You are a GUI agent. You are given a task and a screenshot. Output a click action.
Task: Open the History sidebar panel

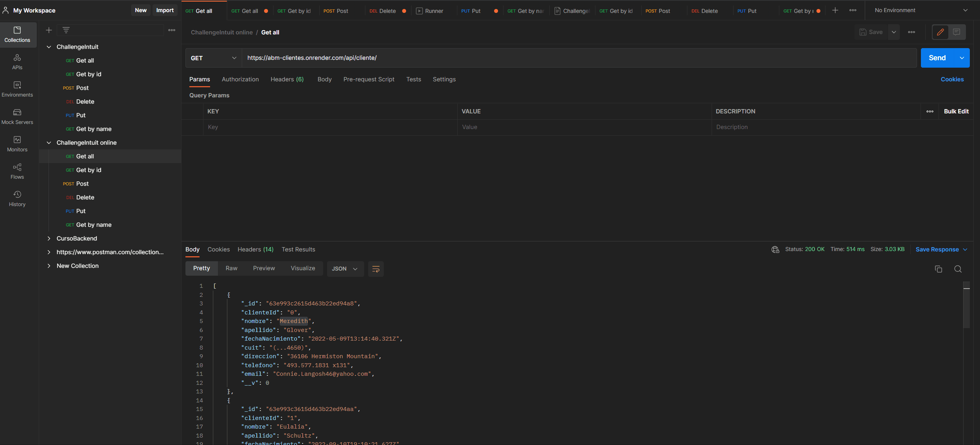pos(17,199)
